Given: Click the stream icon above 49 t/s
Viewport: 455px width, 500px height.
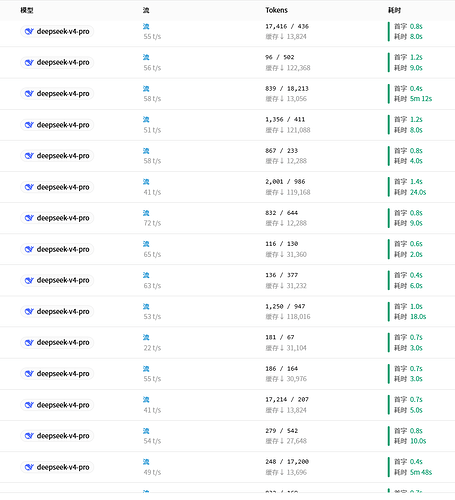Looking at the screenshot, I should tap(146, 462).
